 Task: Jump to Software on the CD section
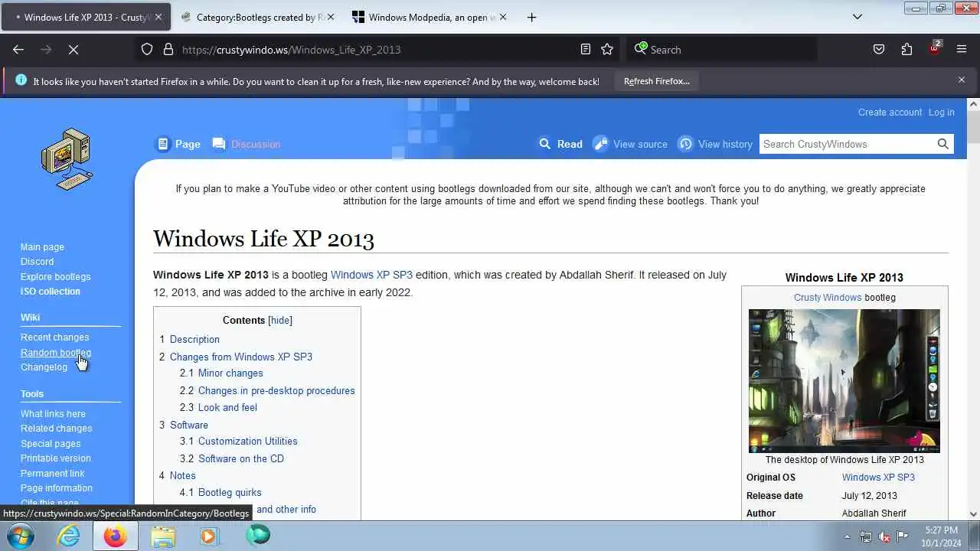(241, 459)
